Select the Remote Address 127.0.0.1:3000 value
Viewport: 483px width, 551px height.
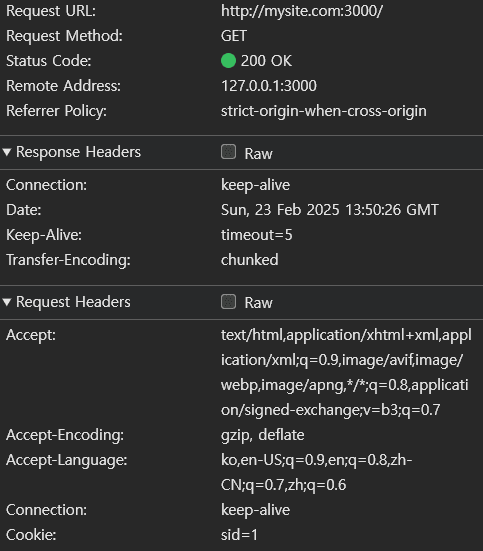(x=269, y=86)
